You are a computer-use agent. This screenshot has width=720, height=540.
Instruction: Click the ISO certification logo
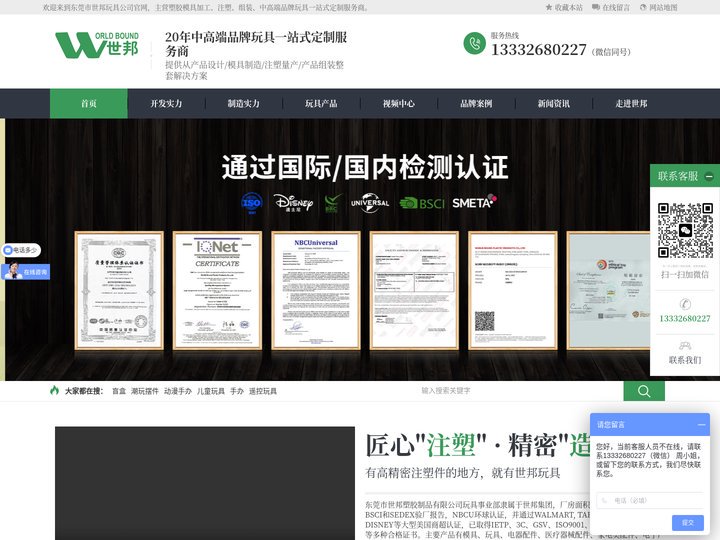tap(252, 202)
